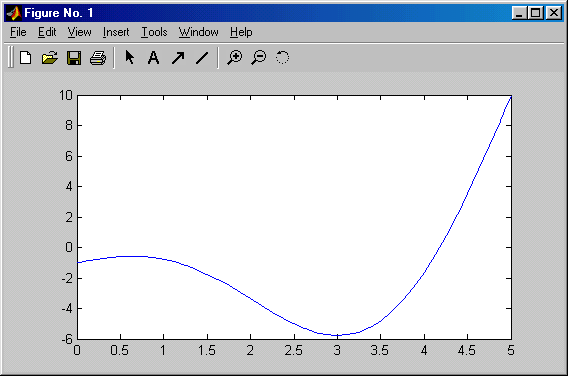This screenshot has width=568, height=376.
Task: Click y-axis tick label 8
Action: pos(69,126)
